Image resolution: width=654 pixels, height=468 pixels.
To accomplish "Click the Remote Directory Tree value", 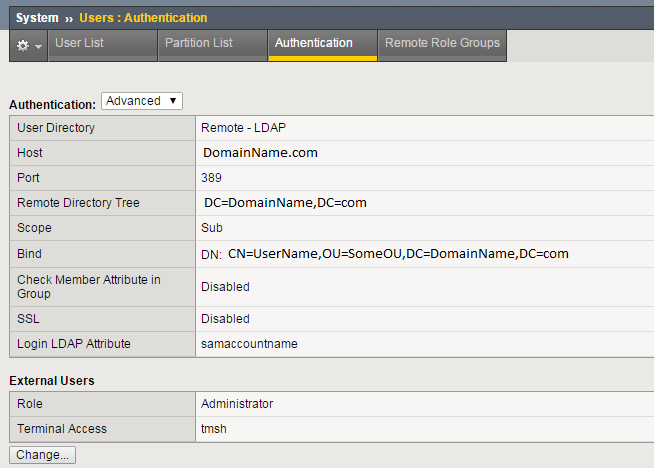I will 285,203.
